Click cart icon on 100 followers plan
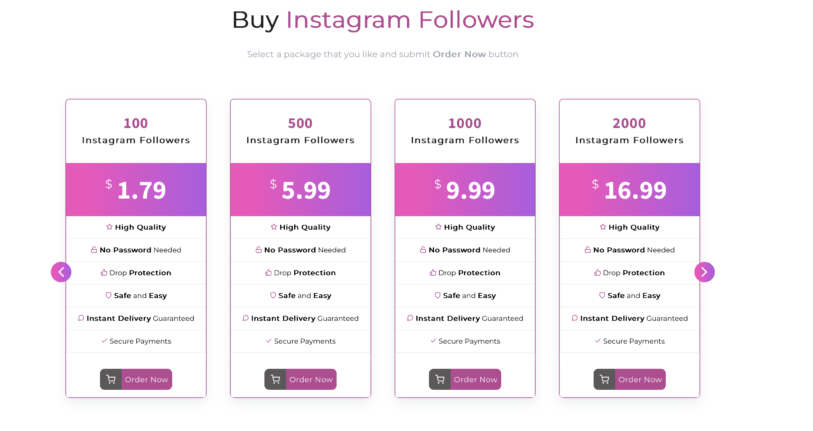 coord(111,379)
